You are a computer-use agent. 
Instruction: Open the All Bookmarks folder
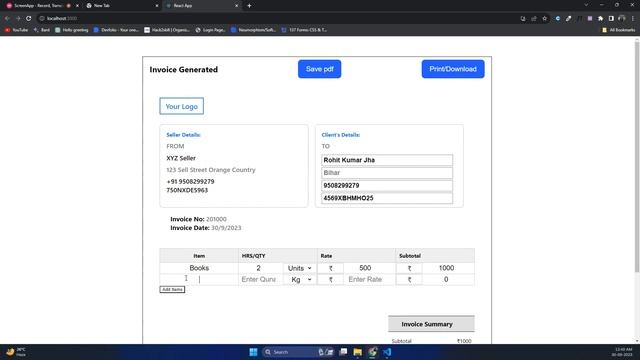pyautogui.click(x=618, y=30)
